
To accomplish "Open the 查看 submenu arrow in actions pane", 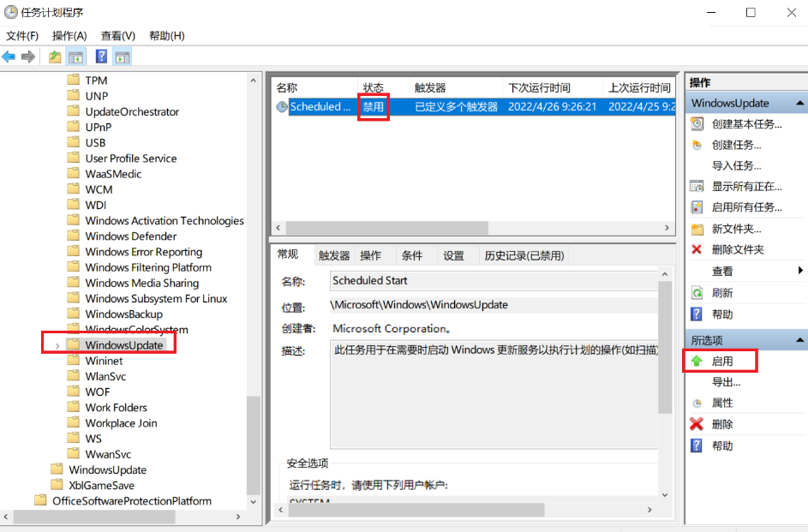I will pos(800,271).
